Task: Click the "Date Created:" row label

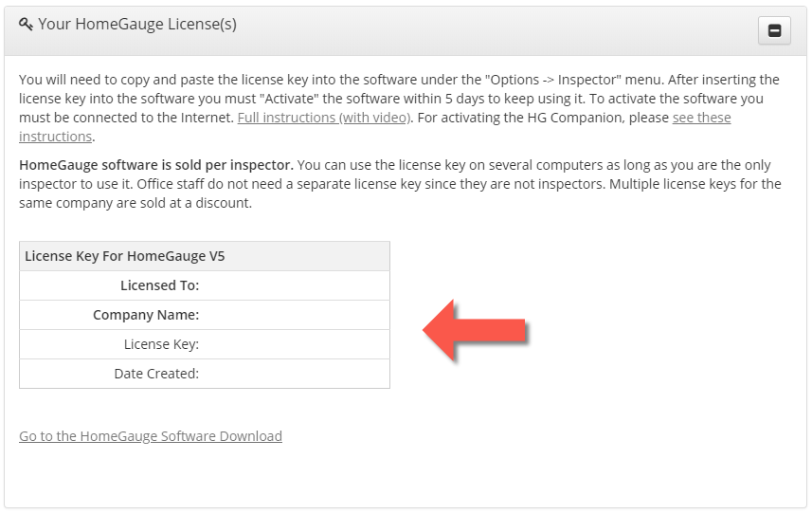Action: (x=156, y=374)
